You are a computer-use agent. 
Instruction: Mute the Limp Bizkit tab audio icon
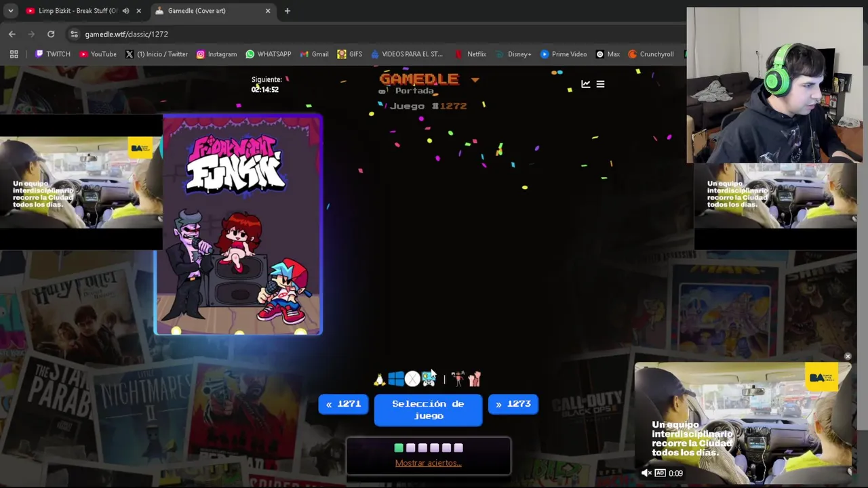point(125,11)
